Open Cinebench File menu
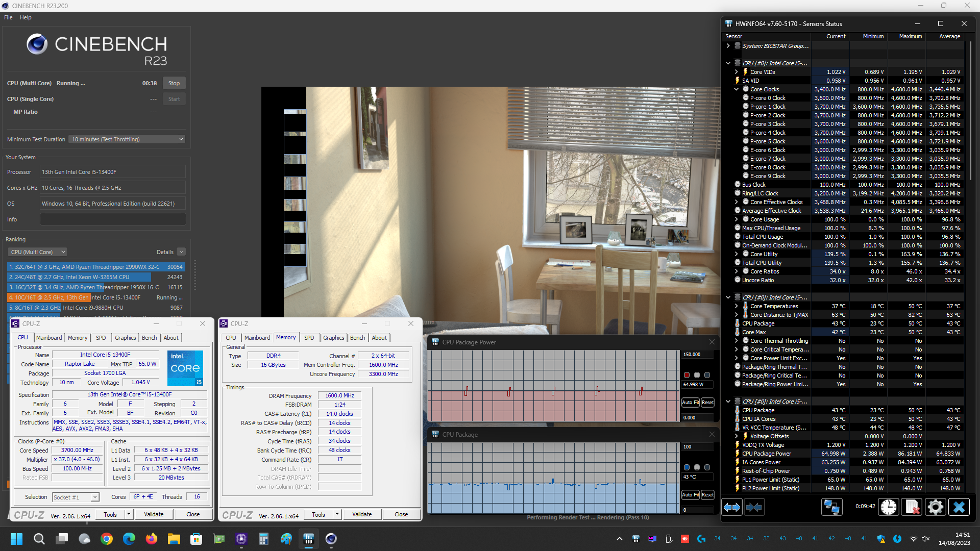 point(8,17)
